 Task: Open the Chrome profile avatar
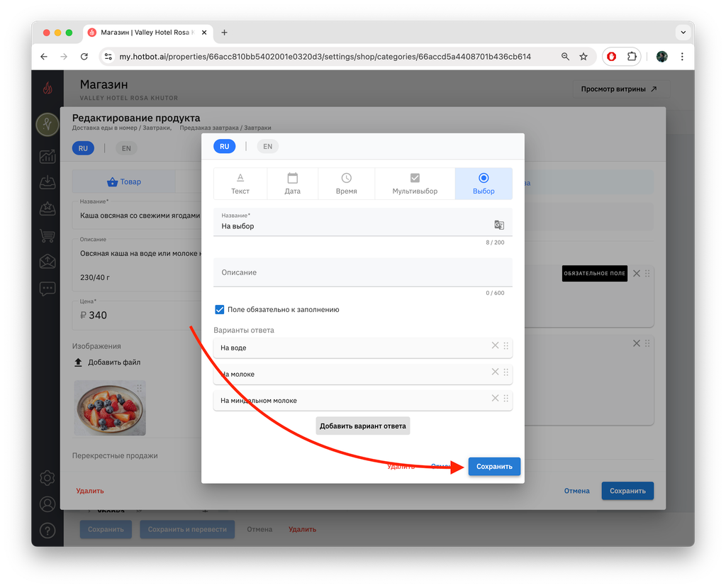point(662,57)
